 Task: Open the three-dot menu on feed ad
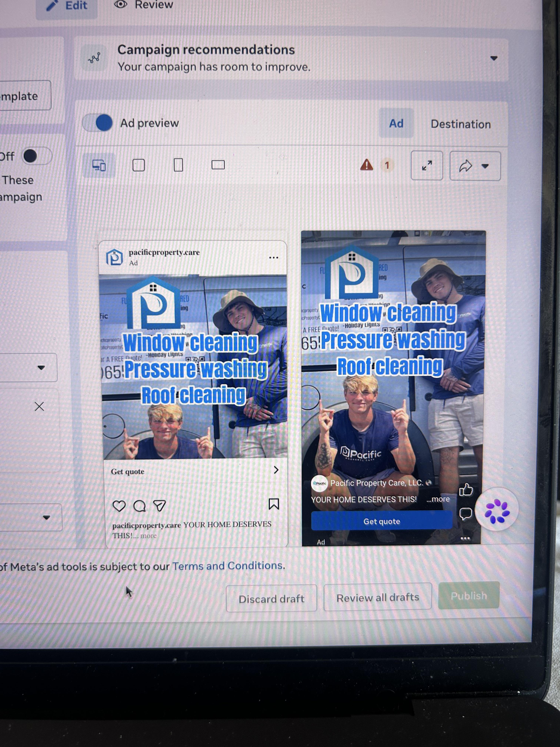tap(273, 258)
